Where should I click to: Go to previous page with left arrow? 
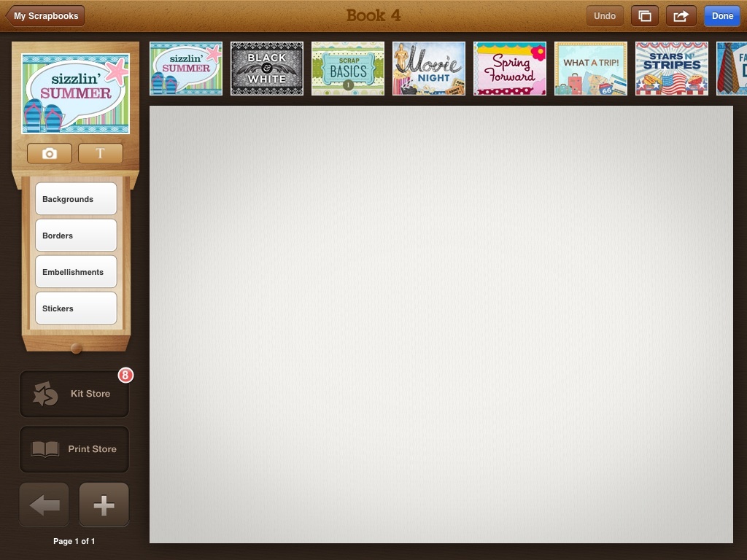[44, 505]
